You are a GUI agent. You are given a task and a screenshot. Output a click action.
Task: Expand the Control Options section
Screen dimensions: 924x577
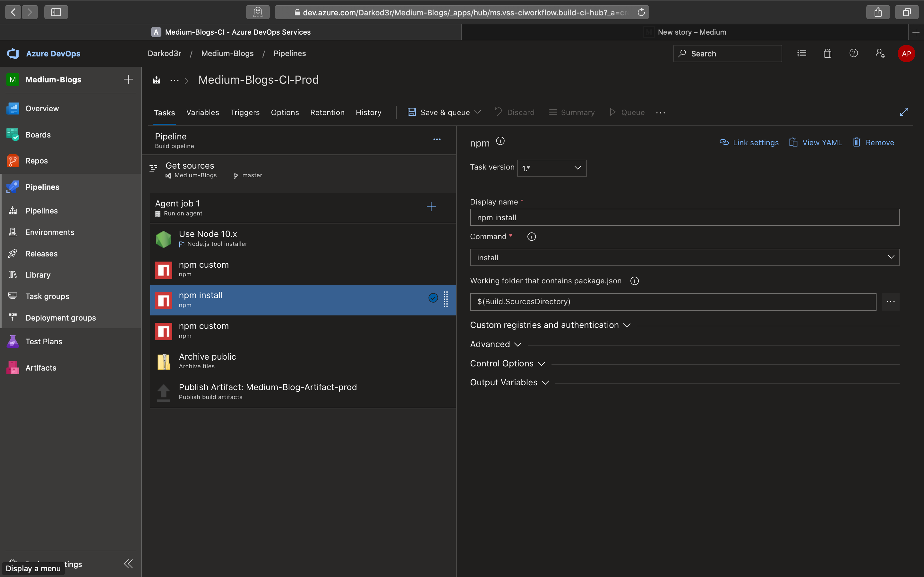tap(508, 363)
